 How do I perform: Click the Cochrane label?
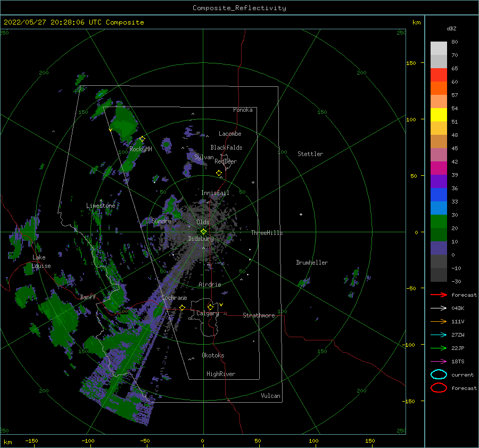(x=174, y=298)
